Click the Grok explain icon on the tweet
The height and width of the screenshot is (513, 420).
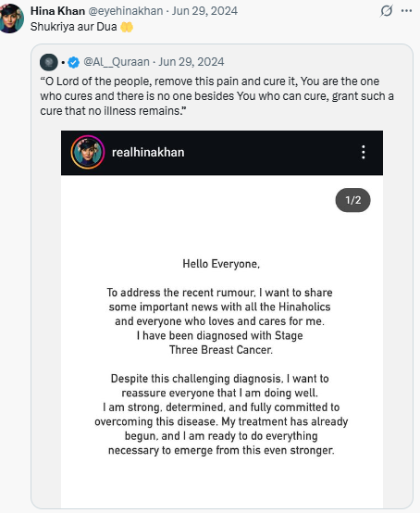pyautogui.click(x=386, y=11)
